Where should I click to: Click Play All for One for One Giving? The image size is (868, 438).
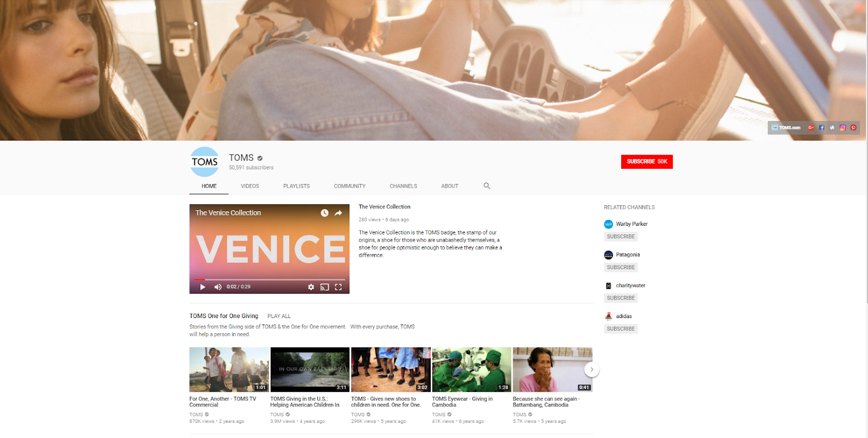point(279,316)
